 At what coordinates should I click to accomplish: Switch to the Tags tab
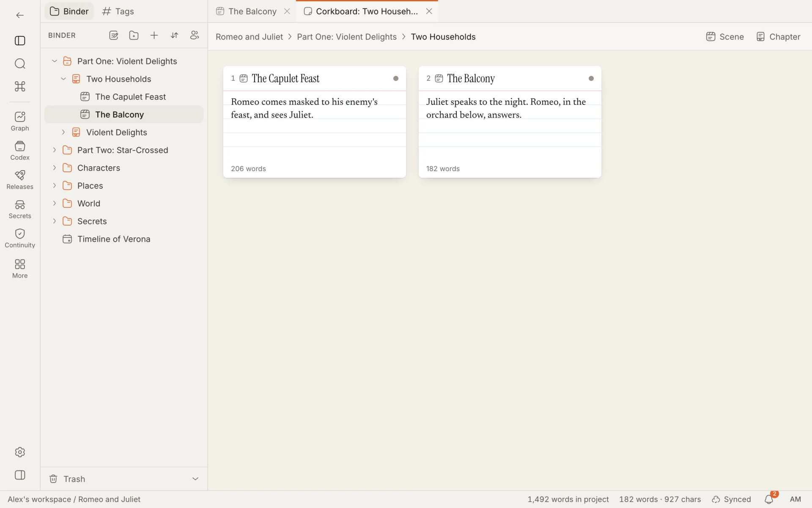pyautogui.click(x=118, y=11)
